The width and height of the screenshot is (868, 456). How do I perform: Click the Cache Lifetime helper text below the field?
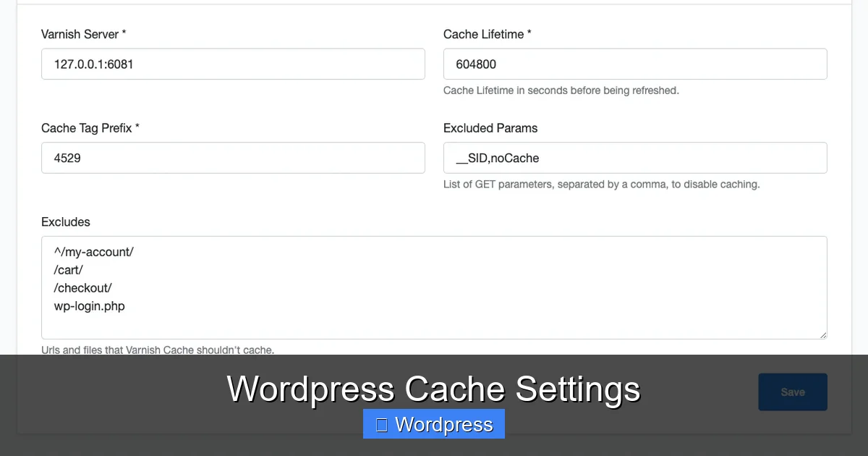point(561,90)
